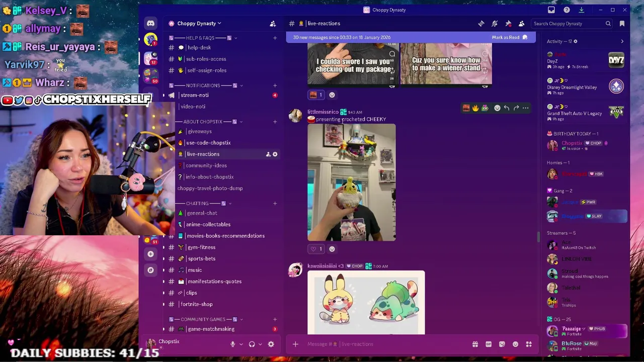The image size is (644, 362).
Task: Open Discord direct messages home icon
Action: tap(150, 23)
